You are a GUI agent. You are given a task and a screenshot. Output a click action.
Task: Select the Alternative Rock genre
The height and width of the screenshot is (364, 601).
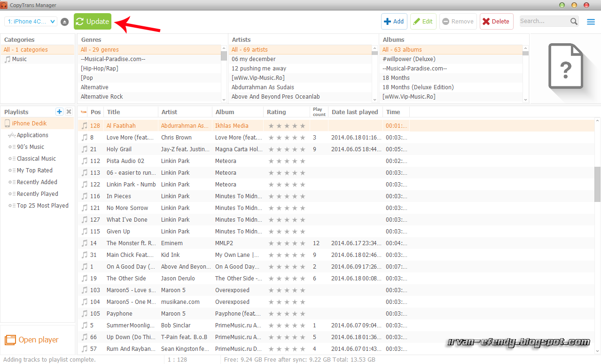click(x=149, y=97)
